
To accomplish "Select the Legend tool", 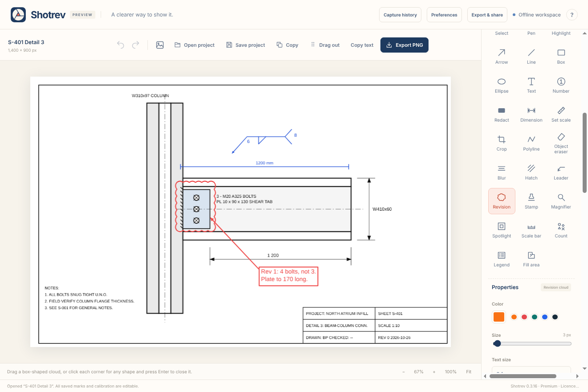I will coord(502,259).
